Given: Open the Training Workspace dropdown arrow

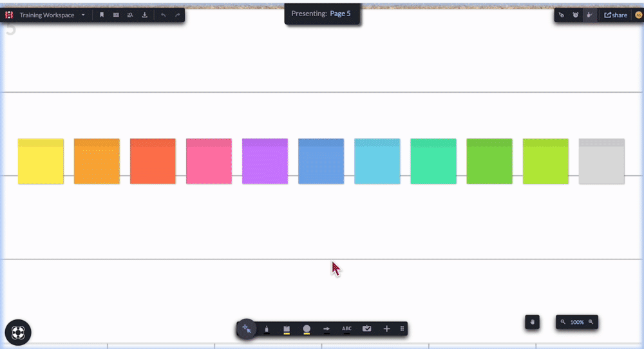Looking at the screenshot, I should (83, 15).
